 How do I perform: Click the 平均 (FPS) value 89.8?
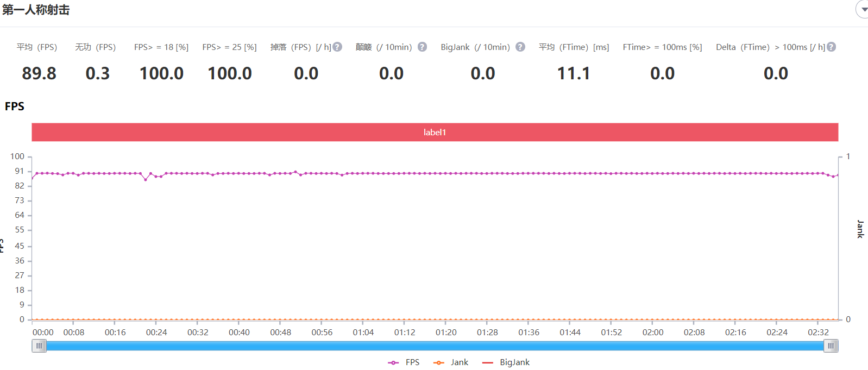39,73
